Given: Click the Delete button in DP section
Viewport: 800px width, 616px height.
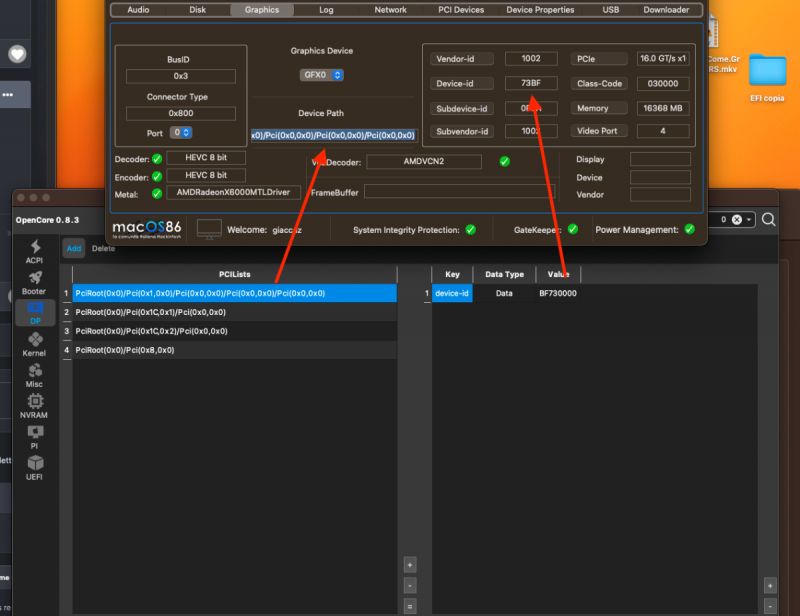Looking at the screenshot, I should point(103,249).
